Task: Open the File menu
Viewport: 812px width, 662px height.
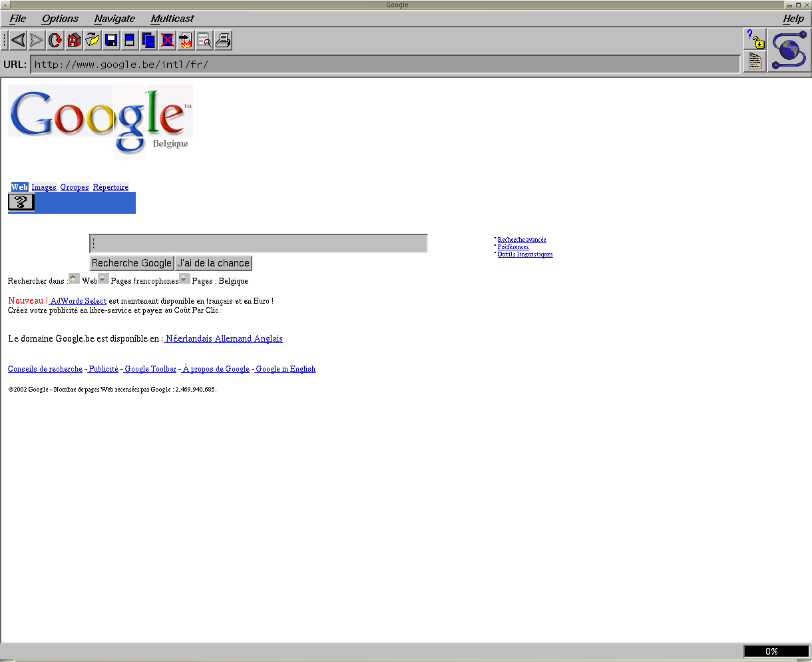Action: pos(18,19)
